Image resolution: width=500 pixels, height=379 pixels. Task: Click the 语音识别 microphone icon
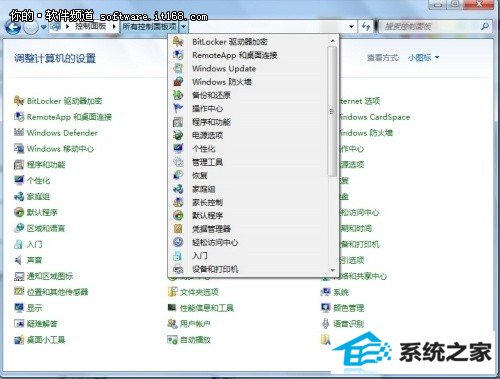[325, 323]
